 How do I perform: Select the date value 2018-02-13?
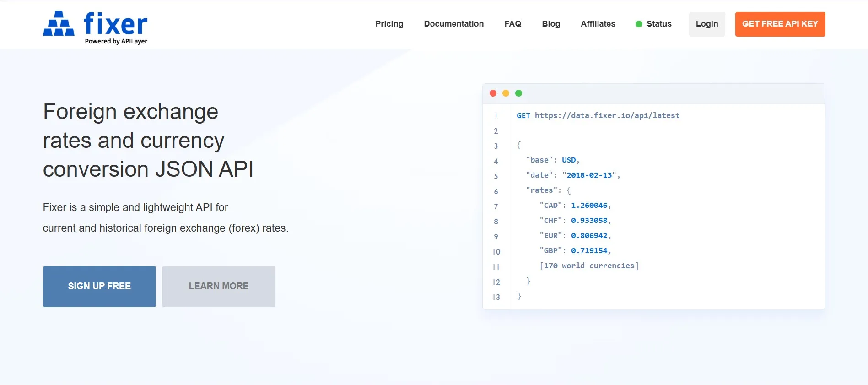pyautogui.click(x=589, y=175)
